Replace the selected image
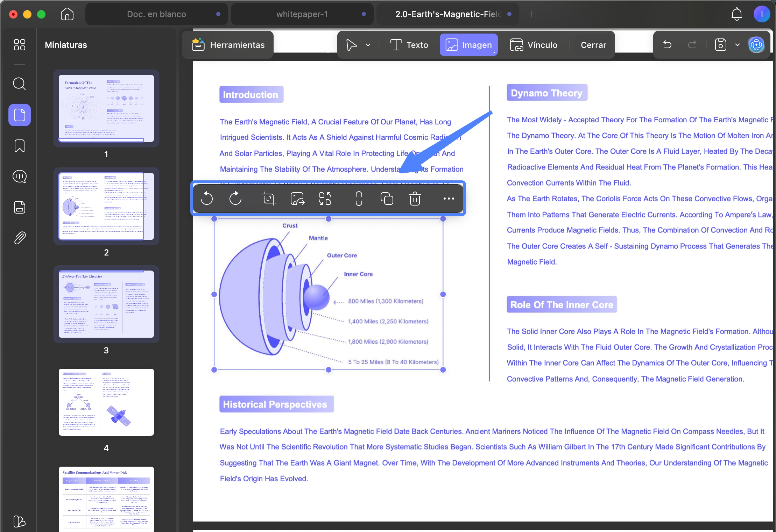This screenshot has height=532, width=776. point(325,199)
